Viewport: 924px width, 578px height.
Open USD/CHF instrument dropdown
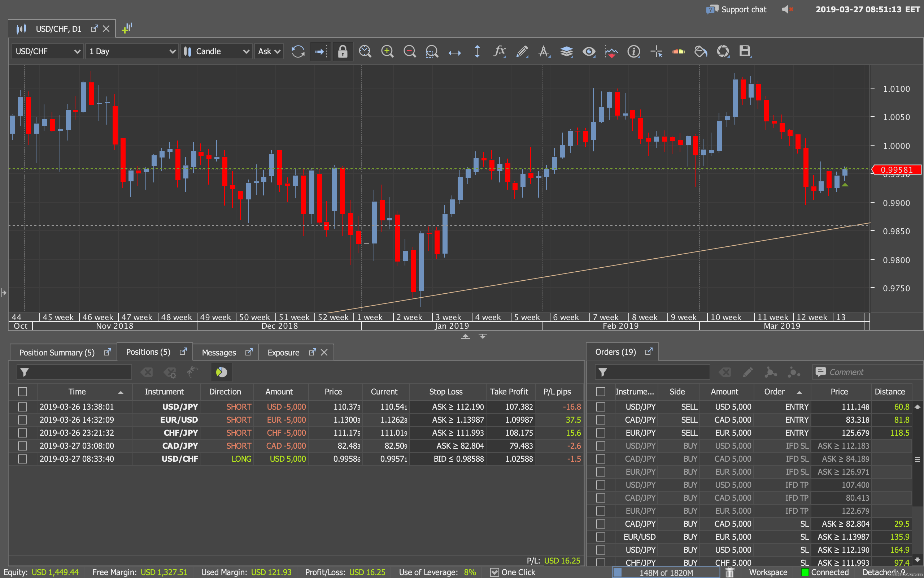click(47, 51)
